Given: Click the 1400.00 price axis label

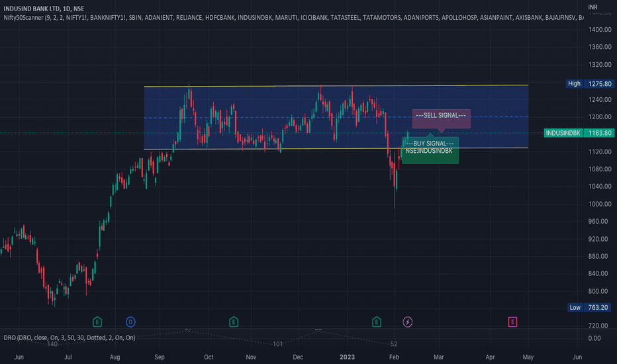Looking at the screenshot, I should [600, 30].
